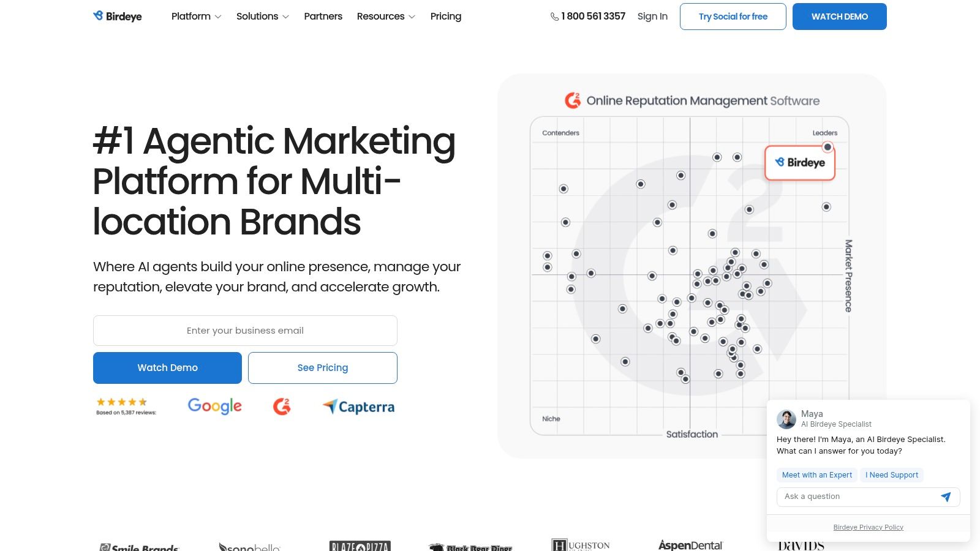Click the Sign In link
The height and width of the screenshot is (551, 980).
click(x=652, y=17)
